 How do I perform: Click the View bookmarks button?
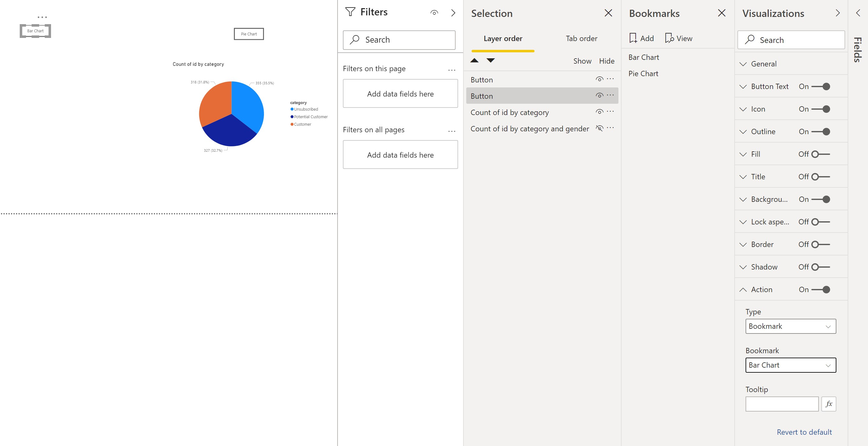click(679, 39)
